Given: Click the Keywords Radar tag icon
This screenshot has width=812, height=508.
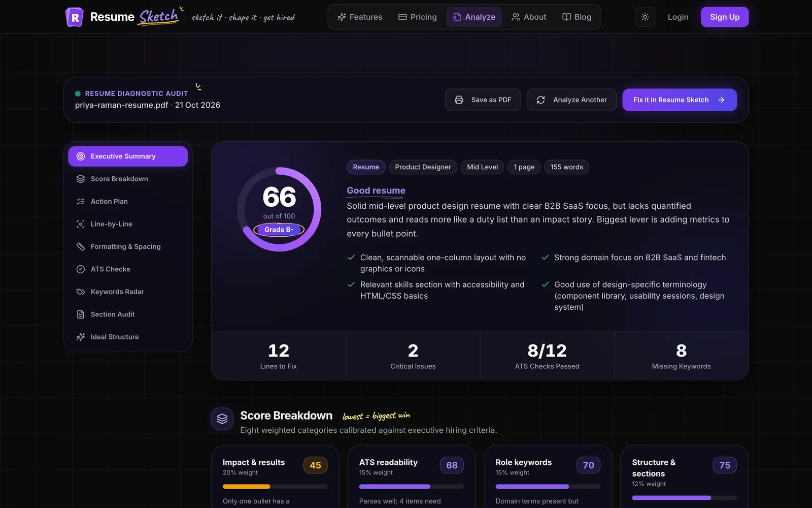Looking at the screenshot, I should pos(81,292).
